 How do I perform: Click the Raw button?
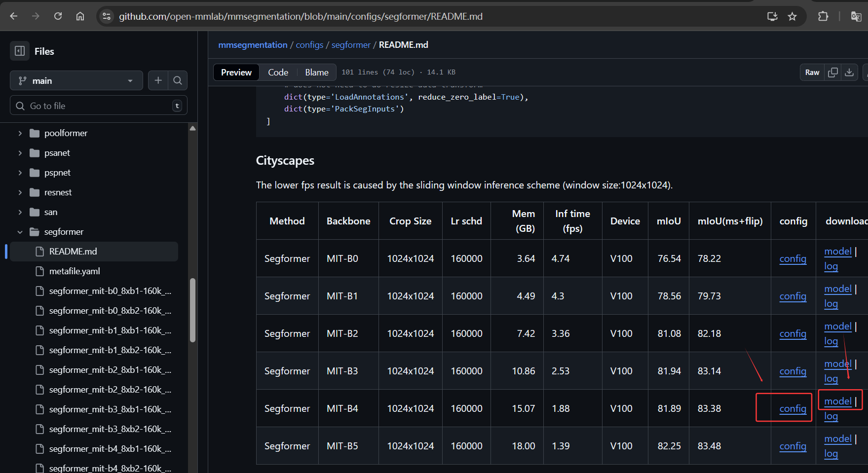point(812,73)
